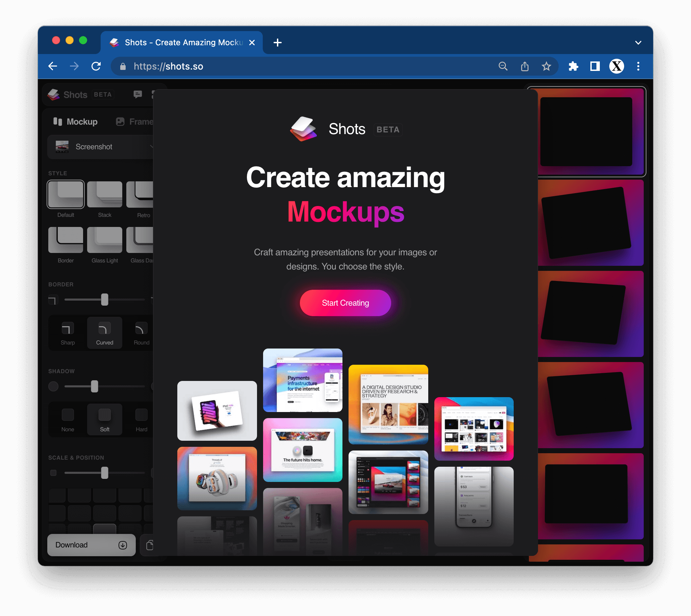Set shadow to Hard
Screen dimensions: 691x616
coord(141,420)
